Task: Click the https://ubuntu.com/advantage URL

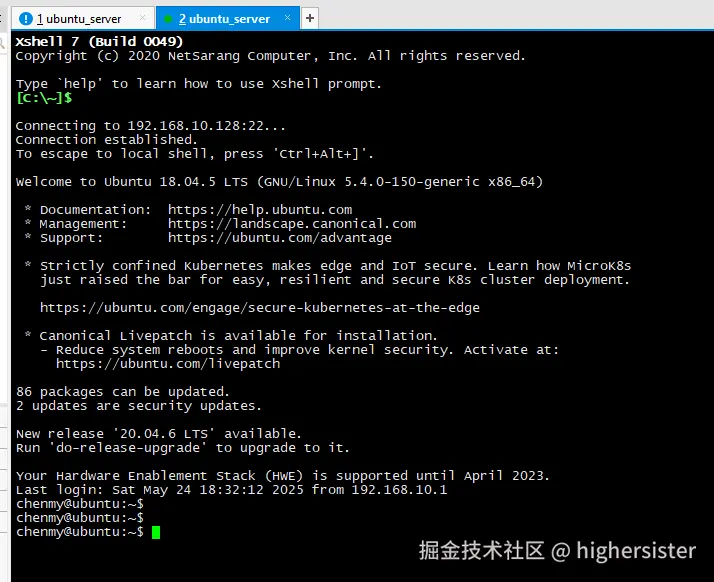Action: 280,238
